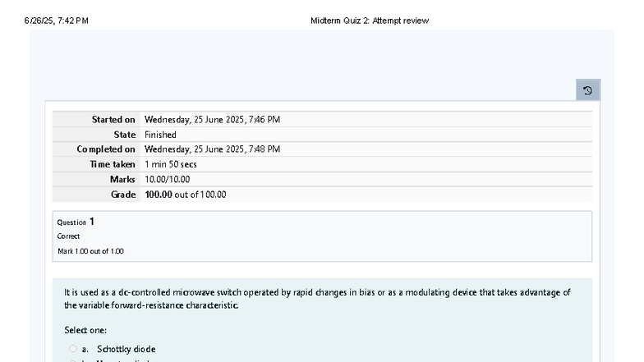The image size is (644, 362).
Task: Click the 'Select one:' prompt
Action: 85,330
